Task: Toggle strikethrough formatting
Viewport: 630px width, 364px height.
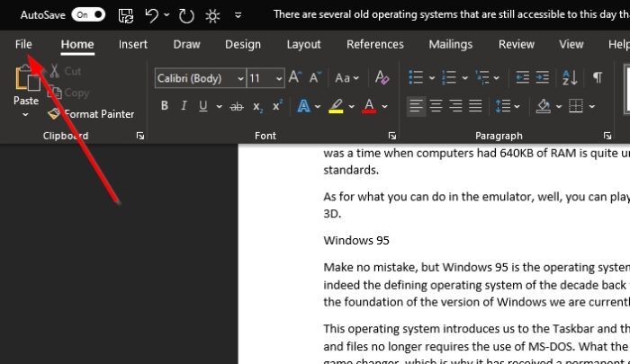Action: coord(237,106)
